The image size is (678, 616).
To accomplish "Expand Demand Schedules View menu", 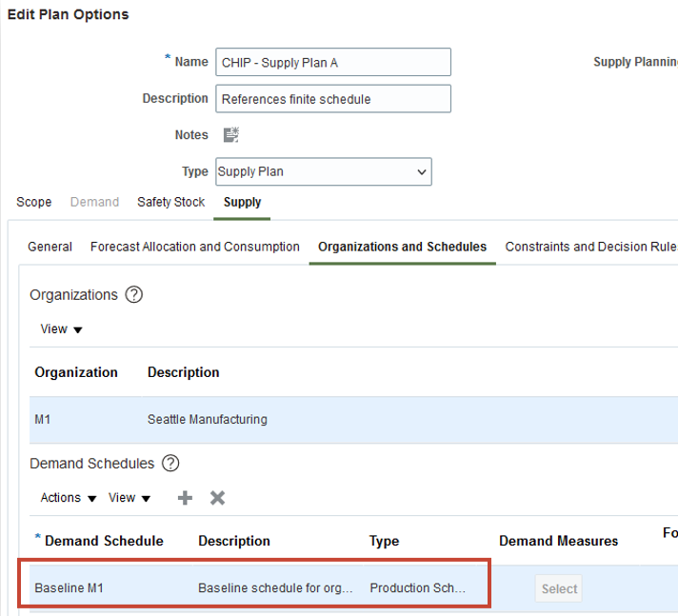I will tap(130, 498).
